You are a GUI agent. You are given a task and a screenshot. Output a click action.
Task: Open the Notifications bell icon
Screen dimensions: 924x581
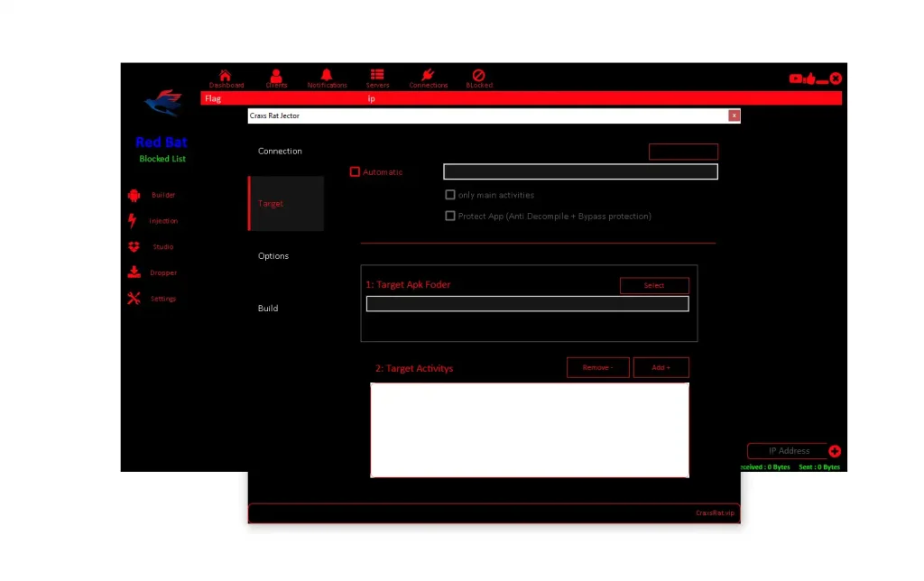coord(327,76)
